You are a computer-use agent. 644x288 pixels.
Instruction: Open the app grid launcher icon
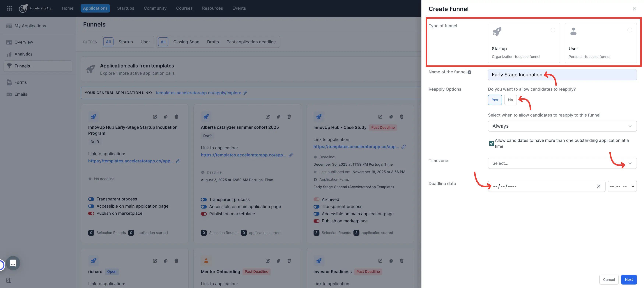click(x=10, y=8)
